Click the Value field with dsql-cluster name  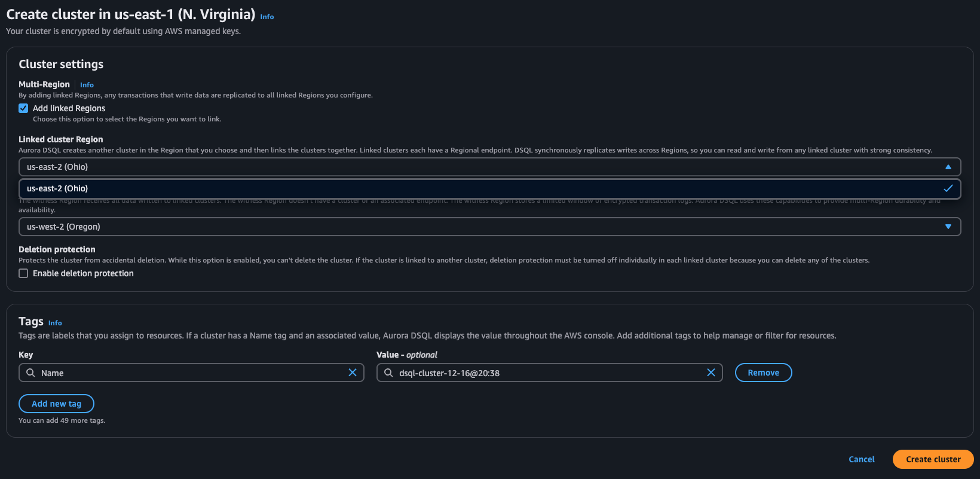549,373
